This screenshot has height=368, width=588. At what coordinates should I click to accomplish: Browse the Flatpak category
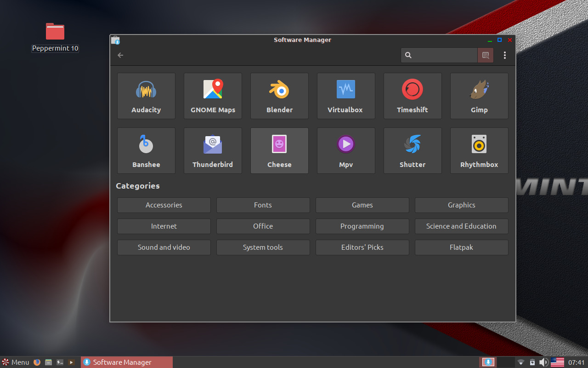click(x=461, y=247)
